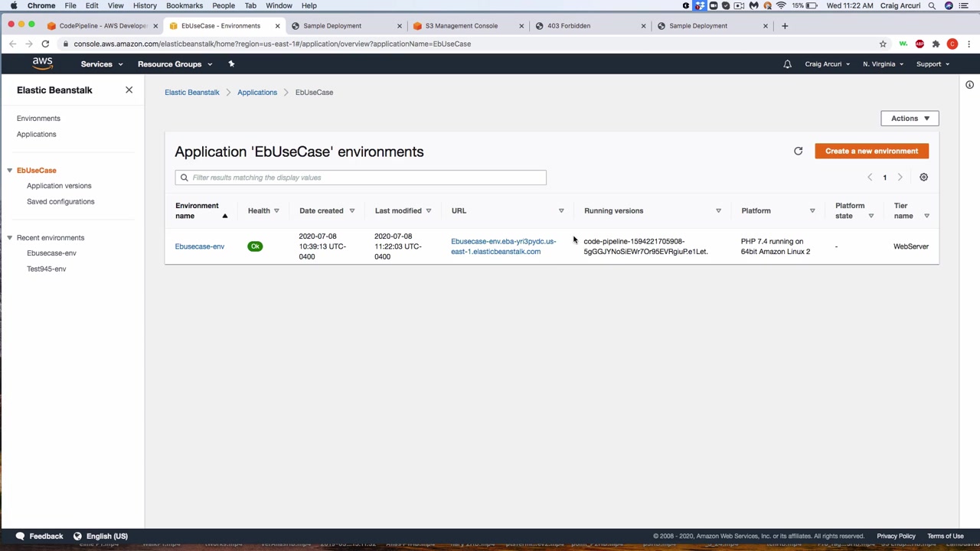The image size is (980, 551).
Task: Open the Bookmarks menu
Action: 185,5
